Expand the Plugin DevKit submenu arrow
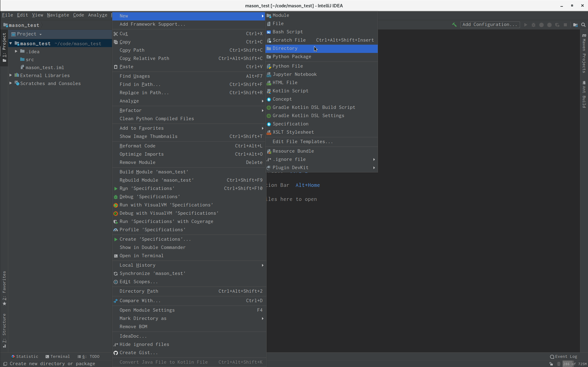The image size is (588, 367). point(374,168)
